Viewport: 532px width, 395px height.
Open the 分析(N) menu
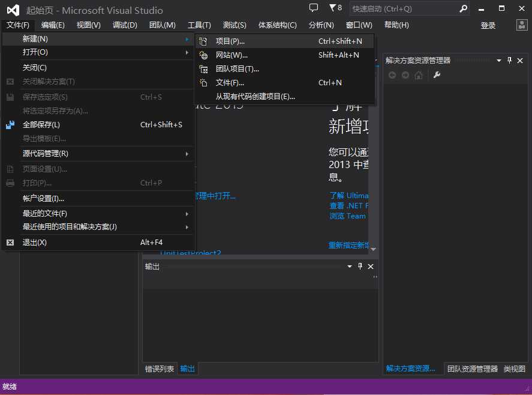321,25
